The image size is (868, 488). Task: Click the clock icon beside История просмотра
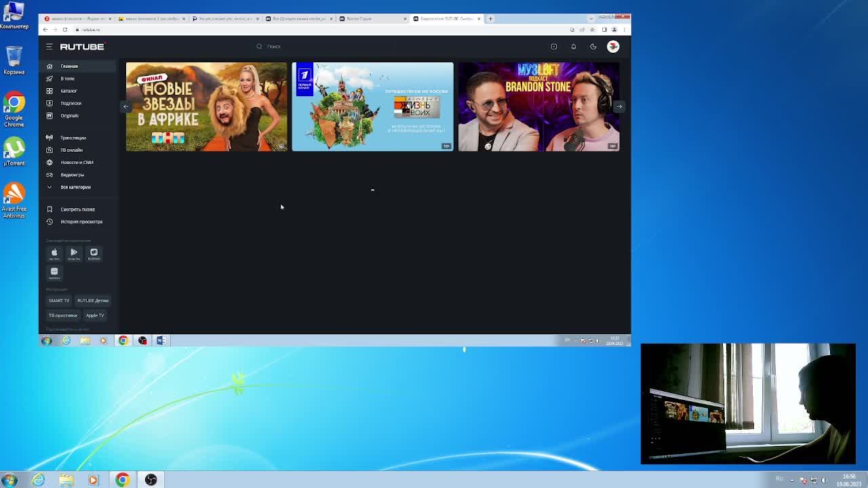pyautogui.click(x=49, y=222)
